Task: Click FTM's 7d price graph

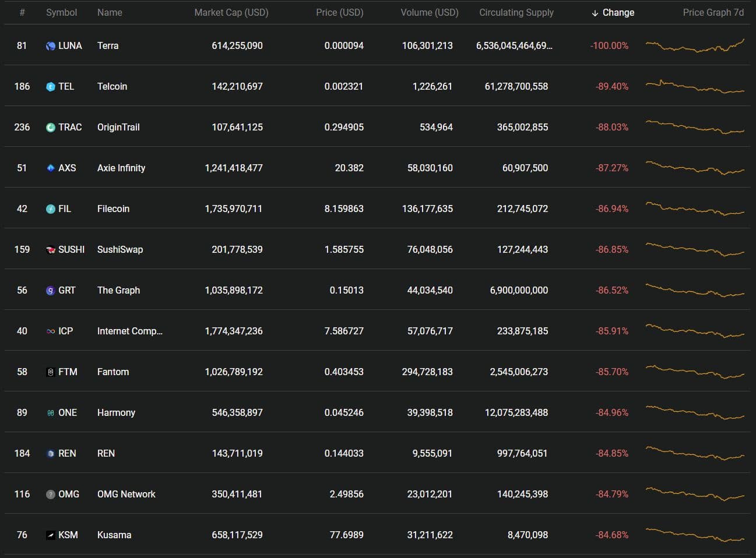Action: [695, 372]
